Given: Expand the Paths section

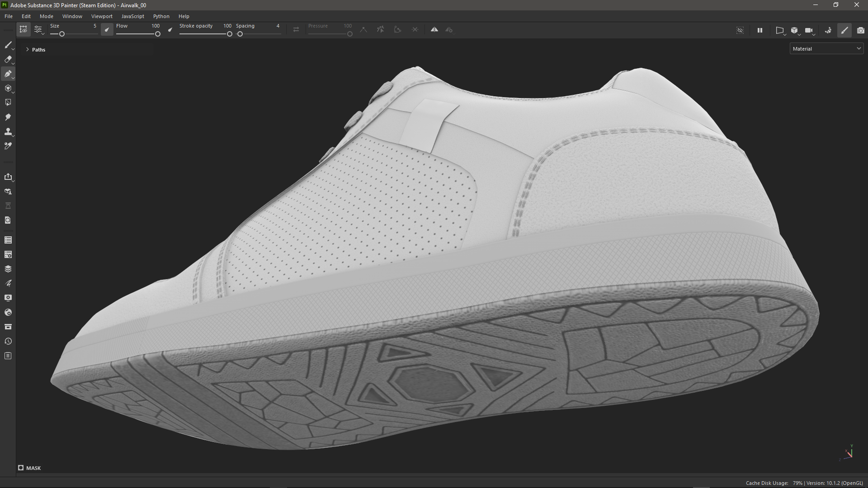Looking at the screenshot, I should click(x=28, y=50).
